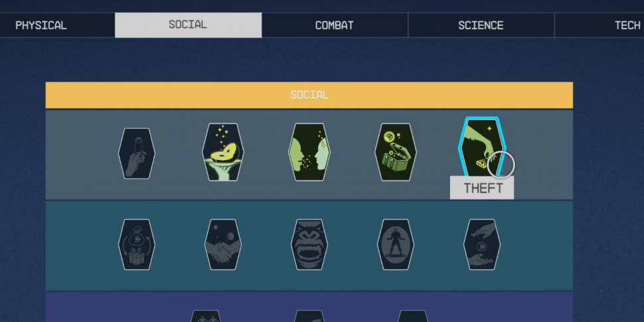Select the two hands exchanging coin icon
Viewport: 644px width, 322px height.
482,244
